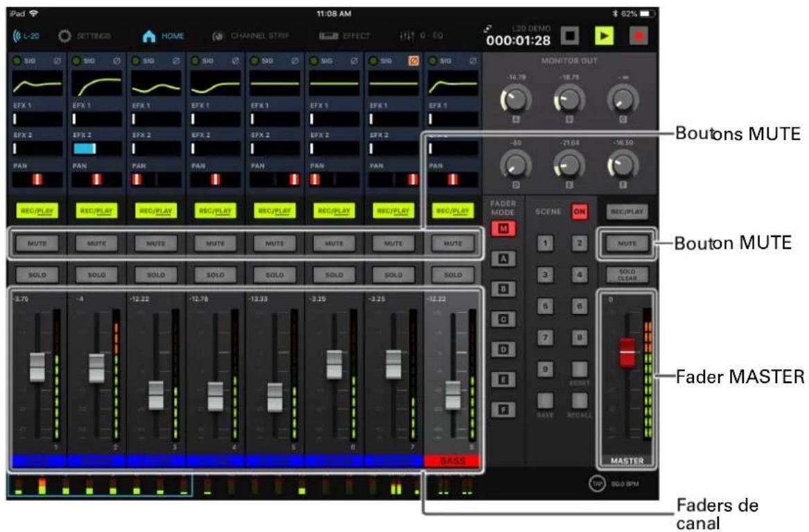Select fader mode F
The height and width of the screenshot is (532, 809).
(x=503, y=410)
